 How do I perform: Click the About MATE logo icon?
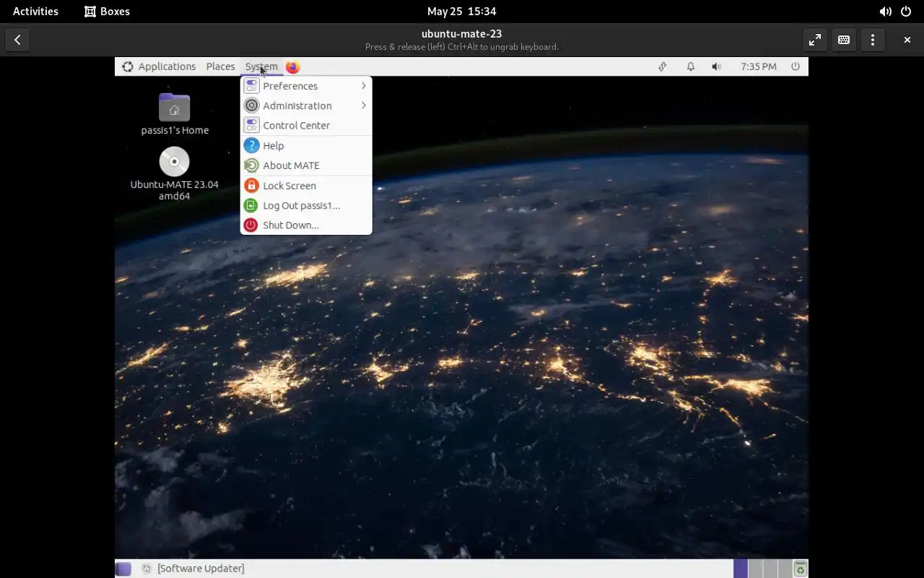click(x=250, y=165)
